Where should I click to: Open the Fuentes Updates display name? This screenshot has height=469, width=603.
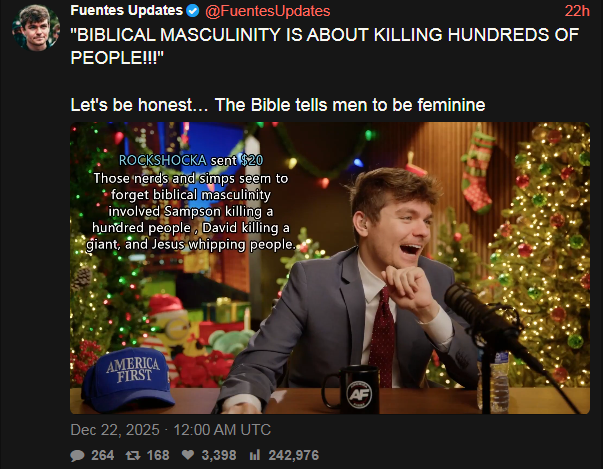click(127, 11)
